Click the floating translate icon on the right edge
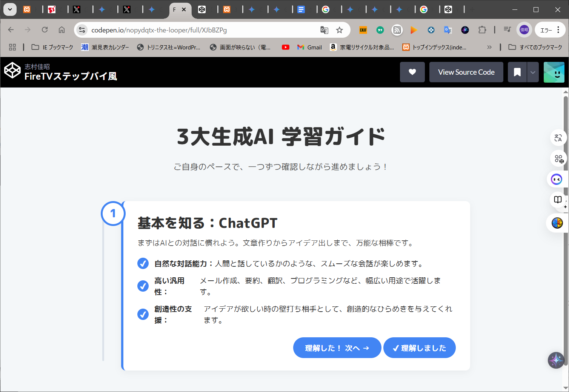The height and width of the screenshot is (392, 569). pos(558,138)
